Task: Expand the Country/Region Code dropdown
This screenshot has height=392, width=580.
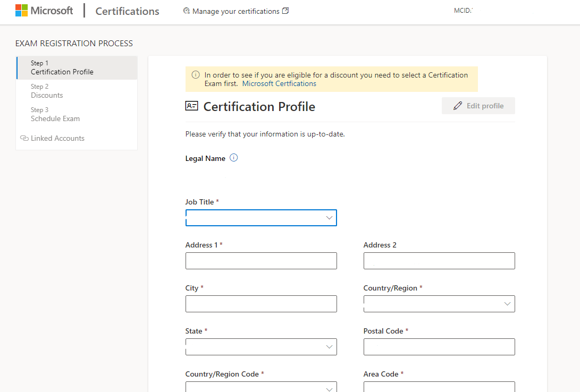Action: (x=261, y=387)
